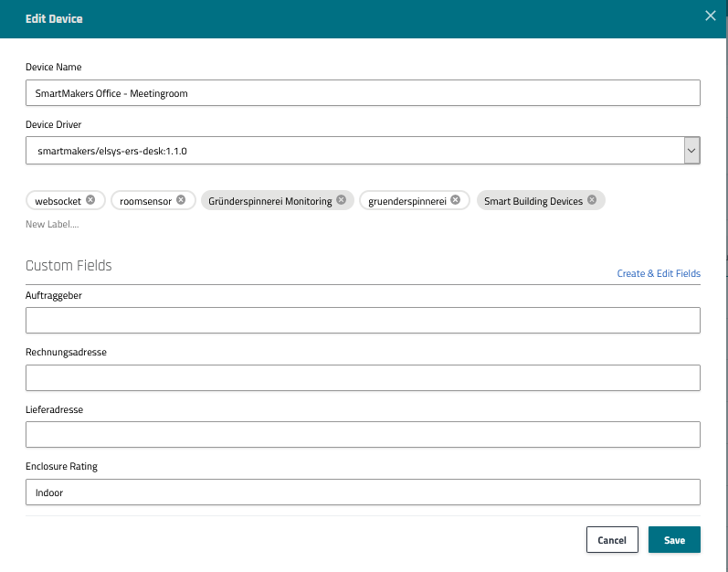Open the Create & Edit Fields link
Screen dimensions: 728x572
click(658, 273)
